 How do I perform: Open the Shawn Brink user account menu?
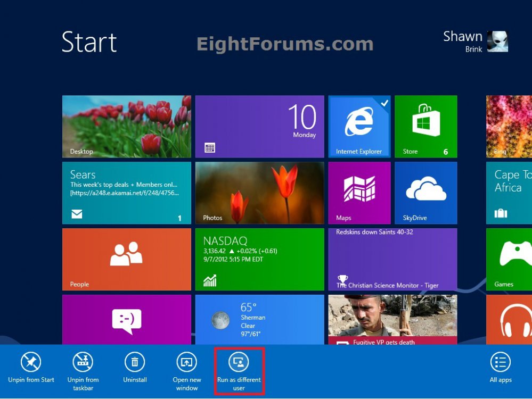(x=475, y=41)
